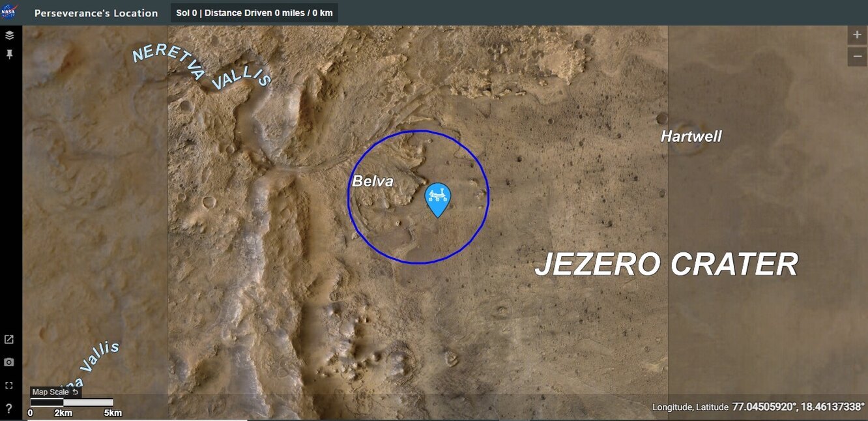Click the pin icon in the sidebar
868x421 pixels.
(9, 55)
